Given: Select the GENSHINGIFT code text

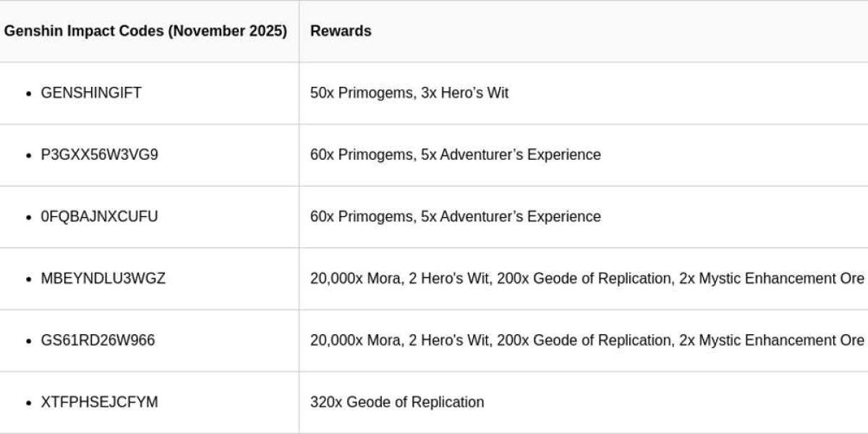Looking at the screenshot, I should (x=91, y=93).
